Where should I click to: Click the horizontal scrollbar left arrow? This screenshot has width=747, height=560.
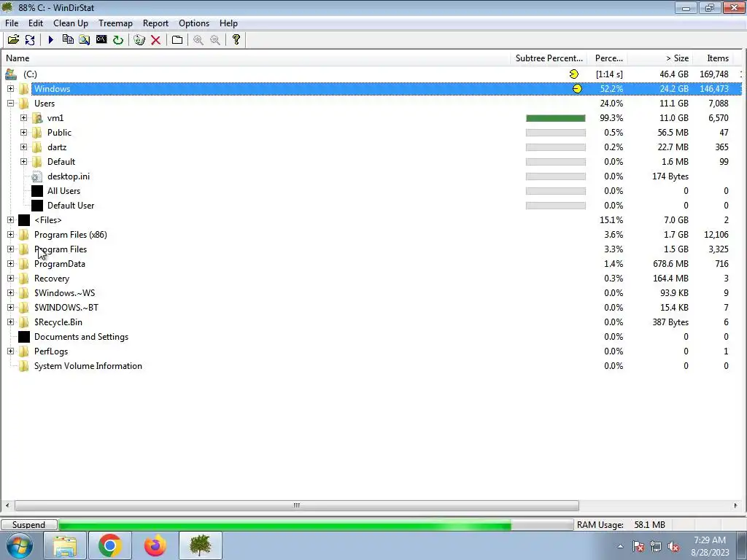click(7, 505)
